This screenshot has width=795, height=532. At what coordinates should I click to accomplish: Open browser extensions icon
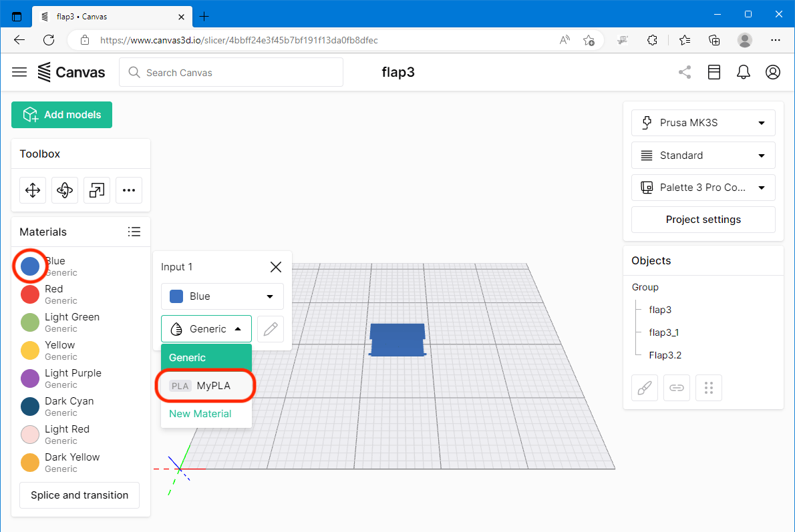(653, 40)
